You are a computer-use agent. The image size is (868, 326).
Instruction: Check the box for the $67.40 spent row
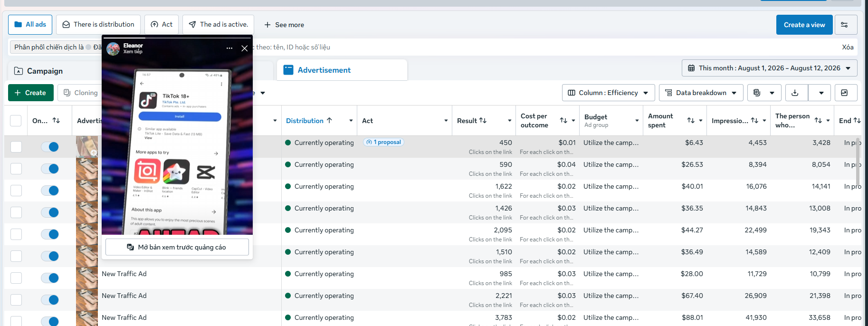(x=16, y=300)
